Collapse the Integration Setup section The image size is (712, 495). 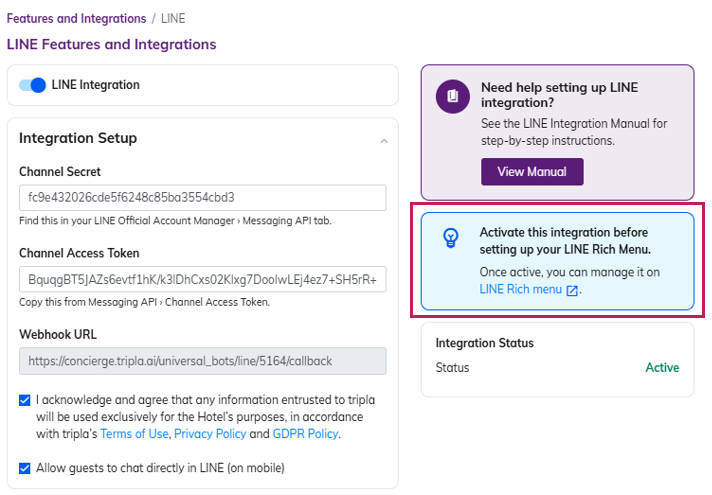point(384,141)
